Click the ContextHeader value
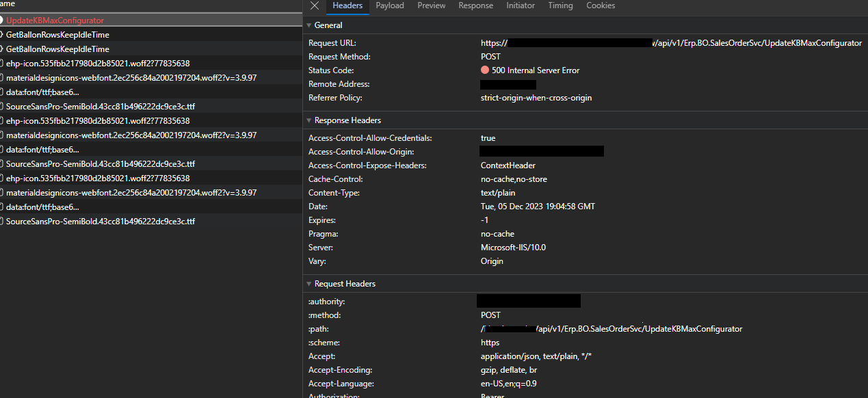Screen dimensions: 868x398 508,165
